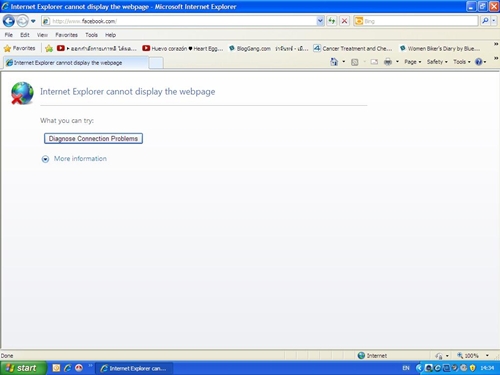Viewport: 500px width, 375px height.
Task: Open the Page dropdown menu
Action: (x=413, y=62)
